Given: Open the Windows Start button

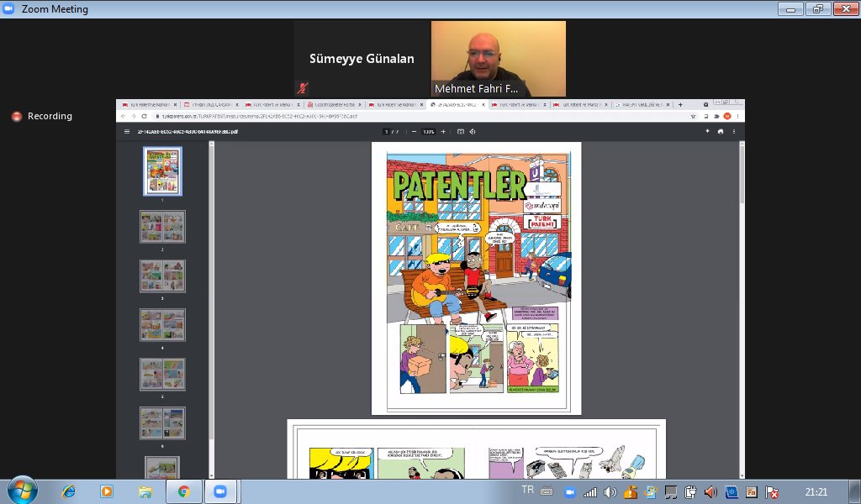Looking at the screenshot, I should click(x=22, y=491).
